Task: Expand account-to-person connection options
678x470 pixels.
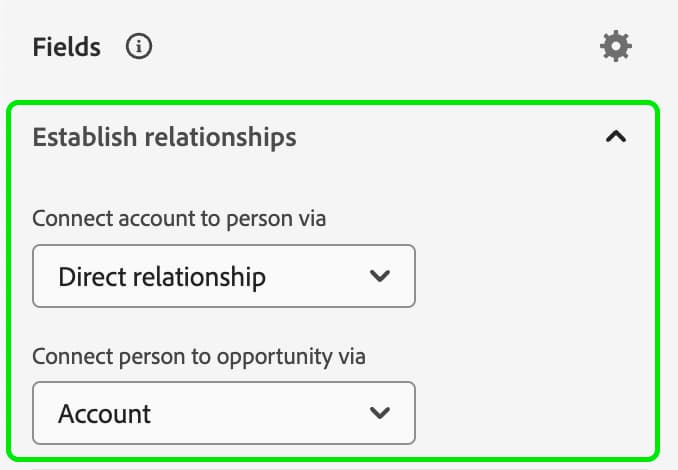Action: (223, 276)
